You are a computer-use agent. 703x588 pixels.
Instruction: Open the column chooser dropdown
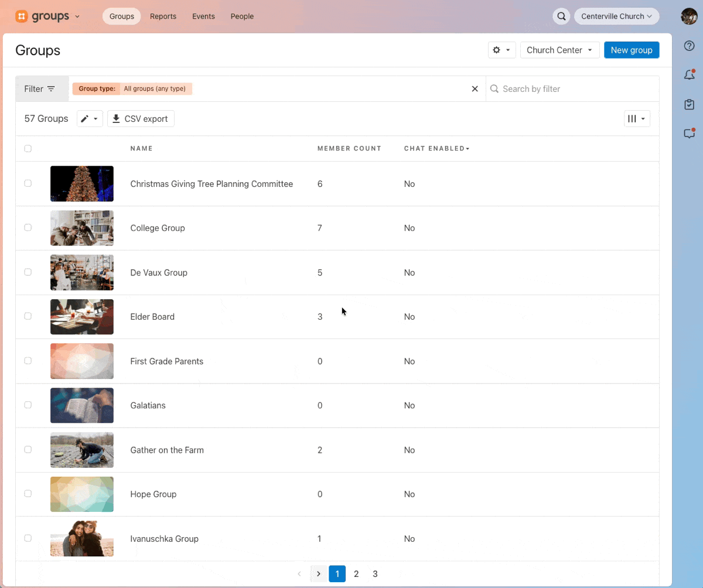pos(637,119)
